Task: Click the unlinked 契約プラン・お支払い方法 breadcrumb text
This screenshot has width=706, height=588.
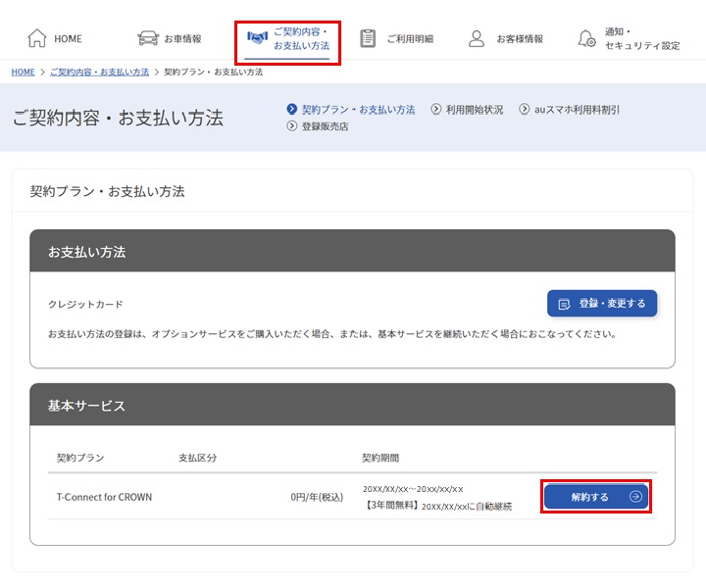Action: coord(214,72)
